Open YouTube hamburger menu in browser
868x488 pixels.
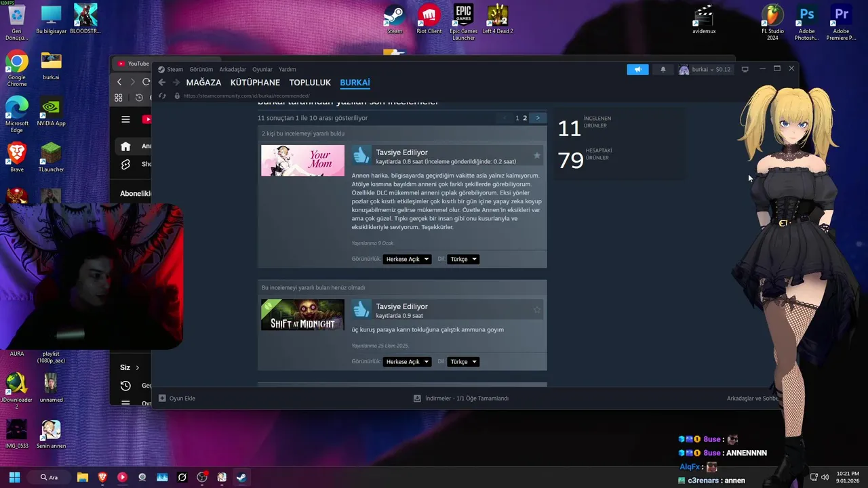[x=125, y=119]
